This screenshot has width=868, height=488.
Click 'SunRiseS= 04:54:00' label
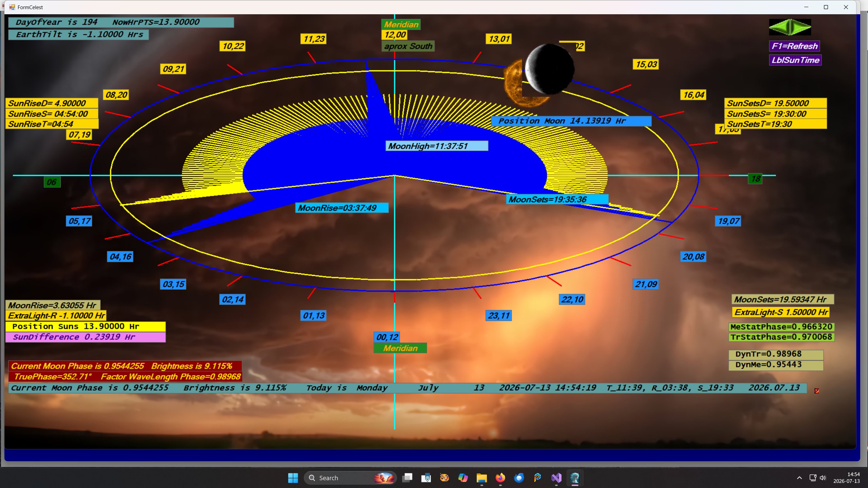click(x=52, y=114)
